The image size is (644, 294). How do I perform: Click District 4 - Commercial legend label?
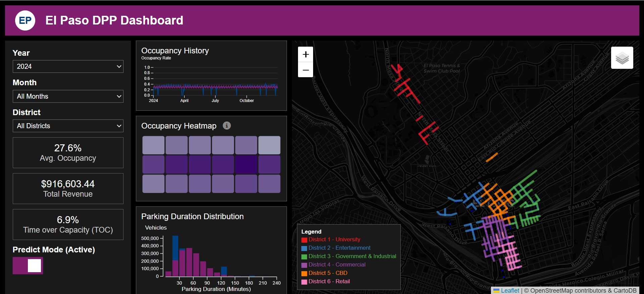(337, 264)
